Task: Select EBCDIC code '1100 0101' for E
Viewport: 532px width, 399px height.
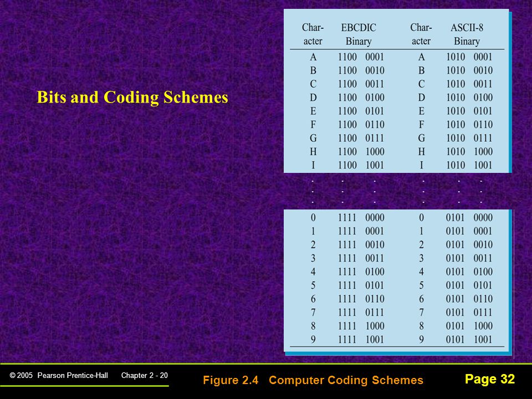Action: point(361,111)
